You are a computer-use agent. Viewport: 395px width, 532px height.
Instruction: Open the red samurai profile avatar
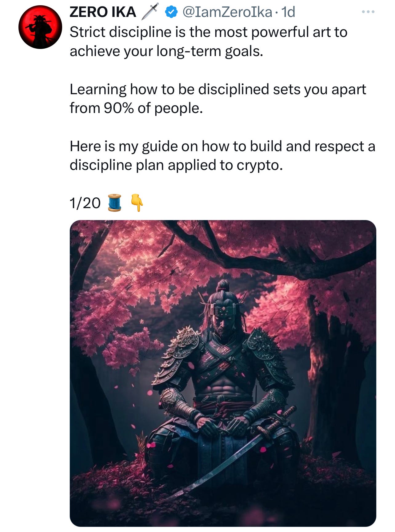(40, 27)
